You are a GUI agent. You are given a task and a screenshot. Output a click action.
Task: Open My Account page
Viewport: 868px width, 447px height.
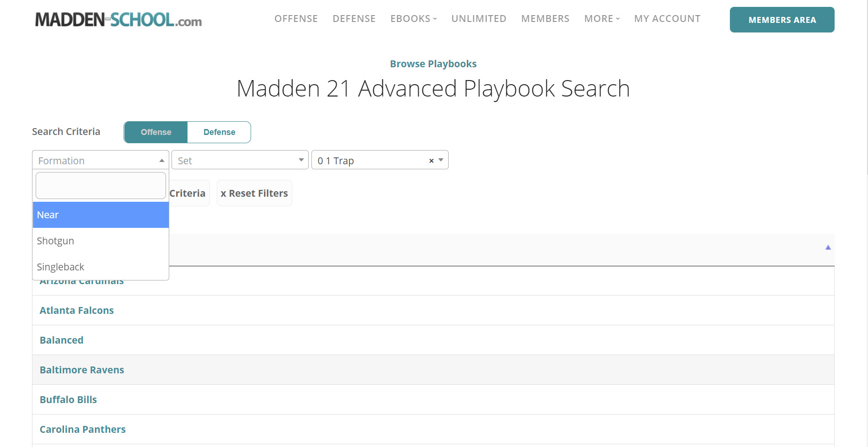(x=667, y=19)
